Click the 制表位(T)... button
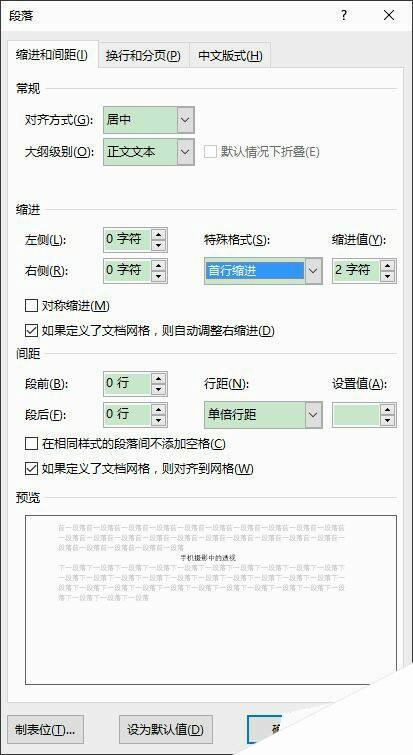413x755 pixels. point(45,729)
